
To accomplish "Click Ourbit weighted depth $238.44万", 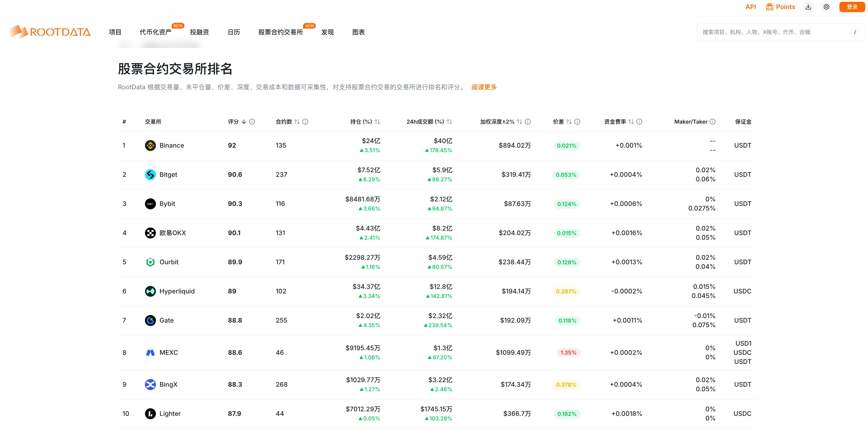I will [x=515, y=262].
